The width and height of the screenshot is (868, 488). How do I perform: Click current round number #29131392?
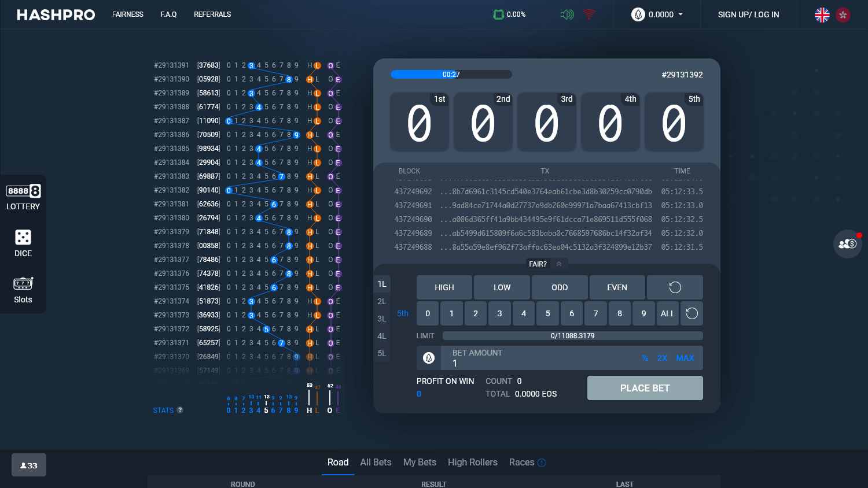(x=682, y=75)
